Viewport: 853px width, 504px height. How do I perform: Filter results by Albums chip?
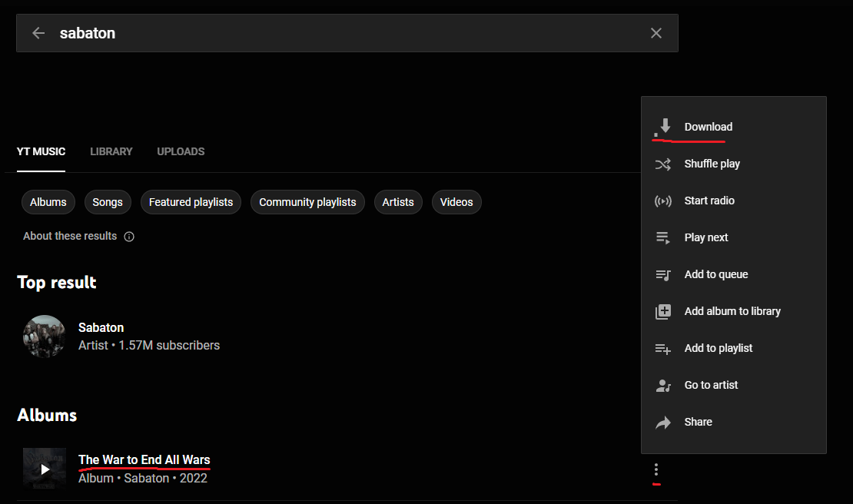click(x=48, y=202)
